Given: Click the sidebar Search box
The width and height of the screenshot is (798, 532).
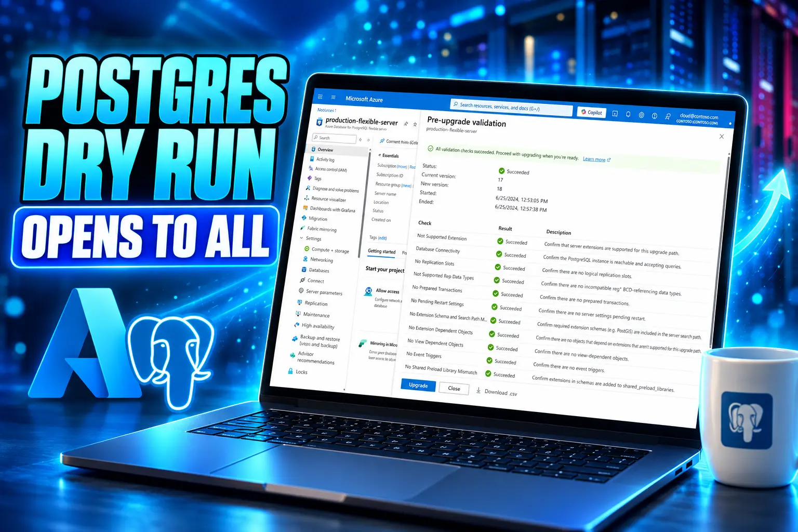Looking at the screenshot, I should [x=334, y=138].
